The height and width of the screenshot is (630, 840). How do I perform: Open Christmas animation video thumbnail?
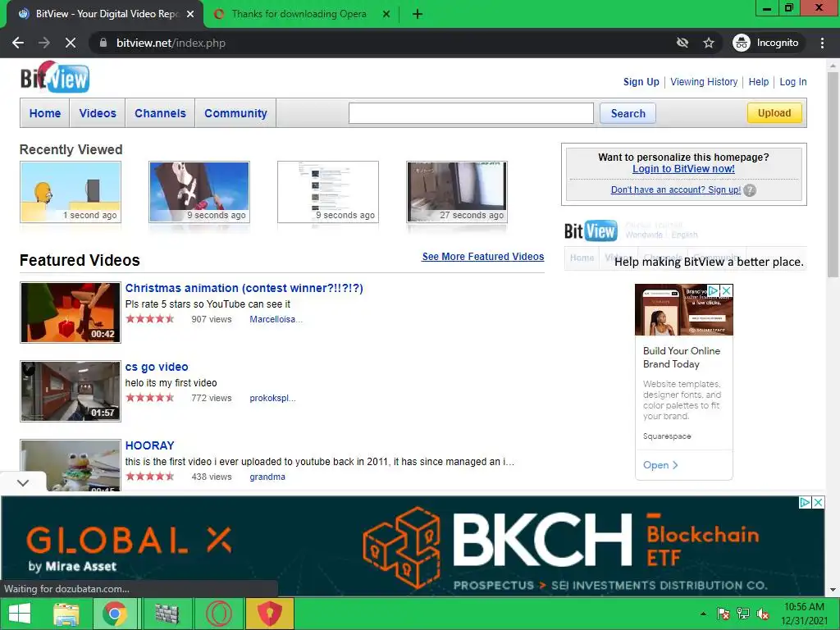[x=71, y=313]
